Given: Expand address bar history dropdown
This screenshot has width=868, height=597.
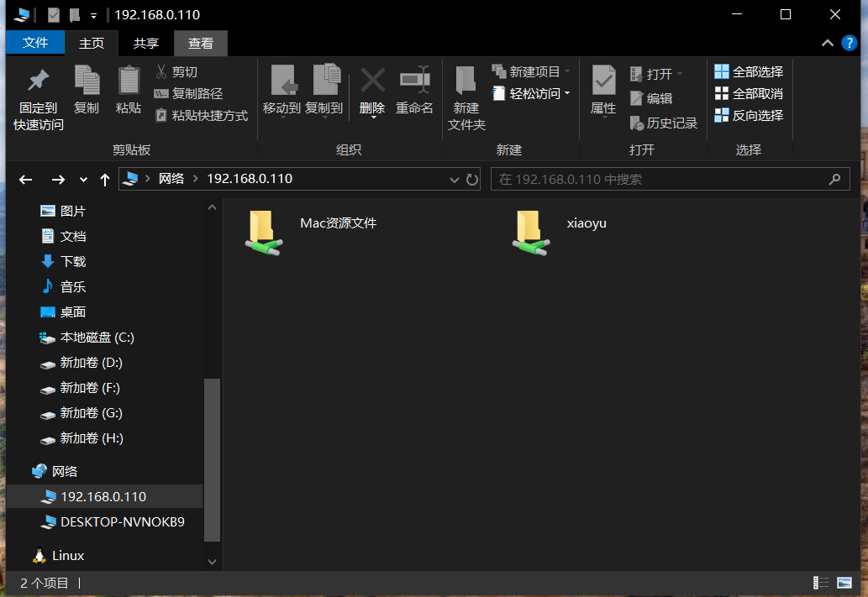Looking at the screenshot, I should (455, 180).
